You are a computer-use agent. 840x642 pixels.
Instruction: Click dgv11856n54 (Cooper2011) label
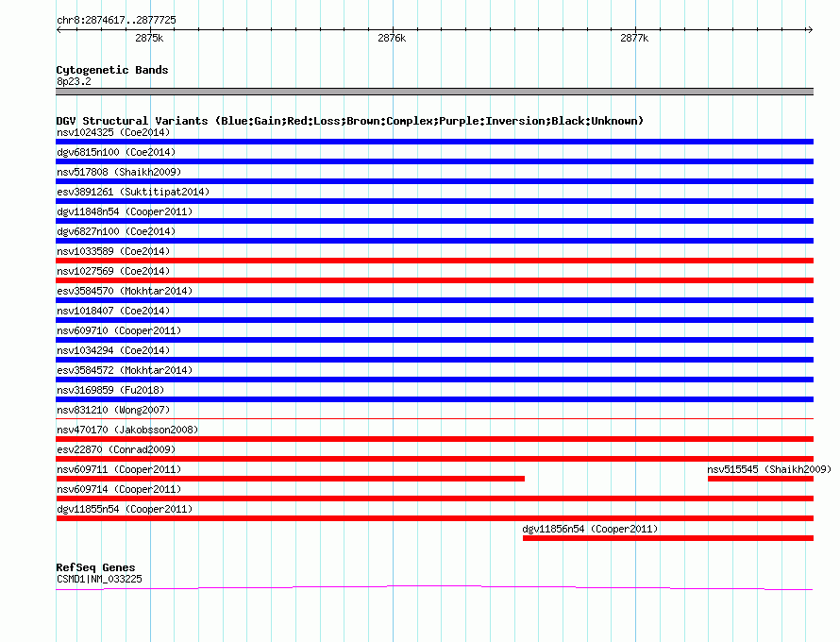coord(590,529)
